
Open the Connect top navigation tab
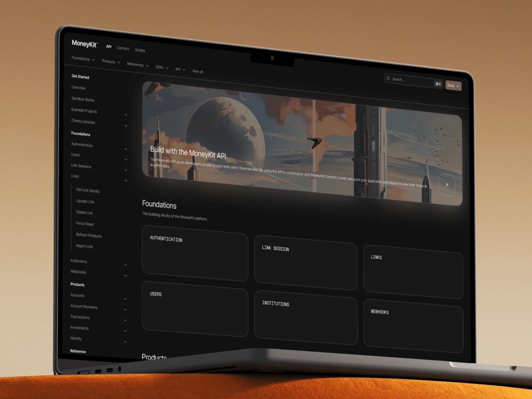coord(123,48)
